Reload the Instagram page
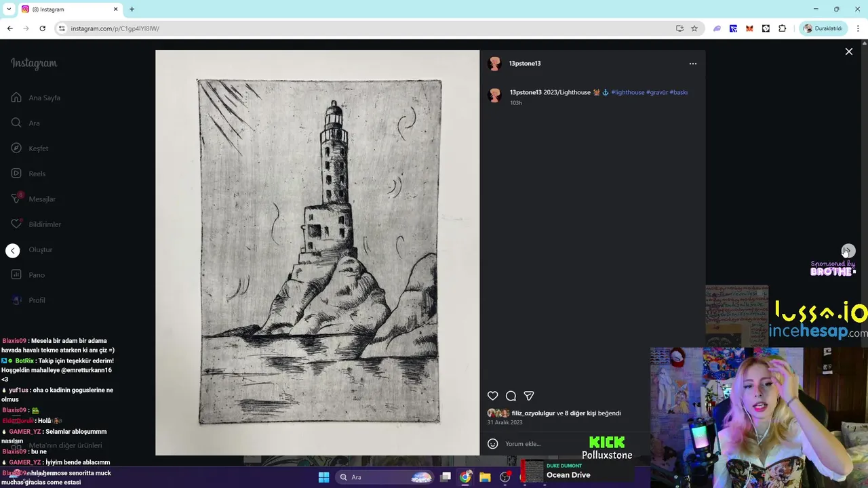The height and width of the screenshot is (488, 868). click(x=42, y=28)
